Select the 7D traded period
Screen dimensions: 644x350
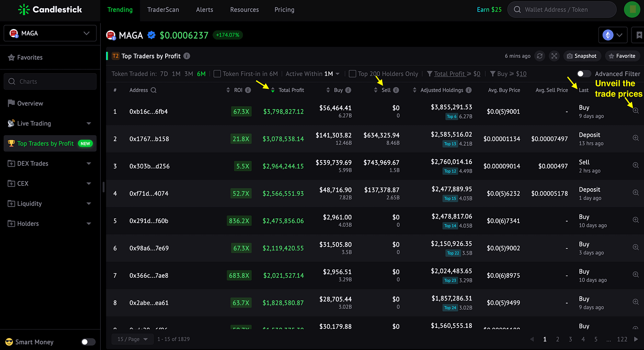(x=164, y=74)
